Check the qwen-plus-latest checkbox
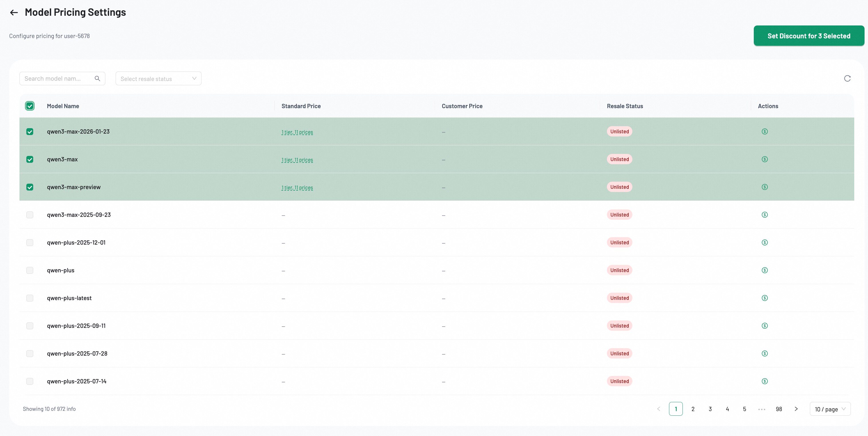Image resolution: width=868 pixels, height=436 pixels. tap(30, 298)
